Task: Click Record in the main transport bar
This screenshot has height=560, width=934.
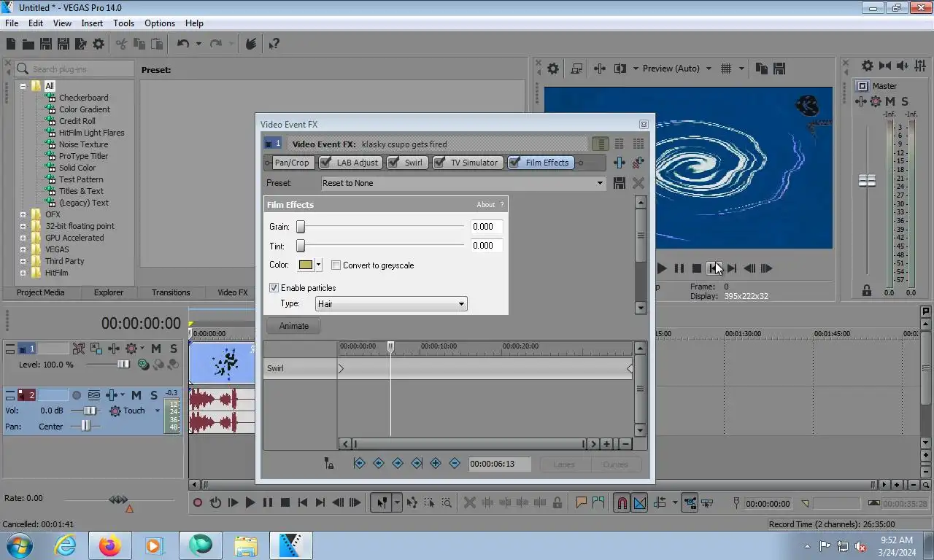Action: point(198,502)
